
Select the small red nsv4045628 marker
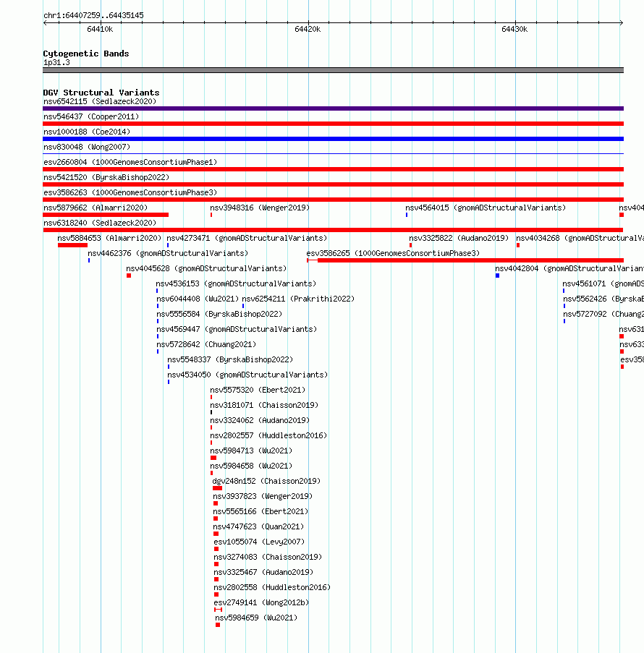coord(129,276)
